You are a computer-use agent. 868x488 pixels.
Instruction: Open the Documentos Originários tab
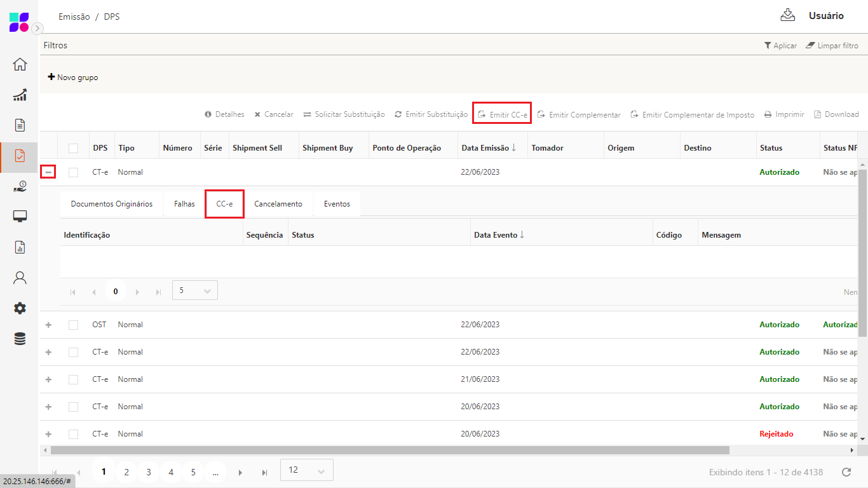click(x=112, y=204)
